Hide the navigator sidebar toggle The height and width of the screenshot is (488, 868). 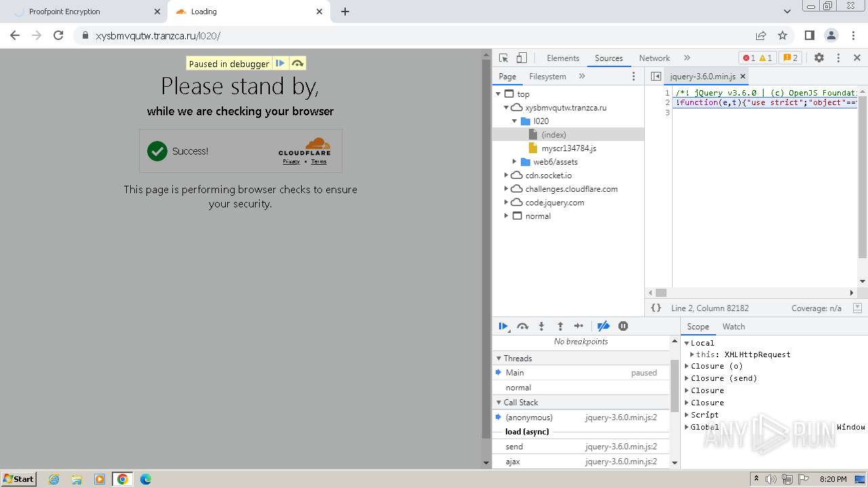click(x=656, y=77)
